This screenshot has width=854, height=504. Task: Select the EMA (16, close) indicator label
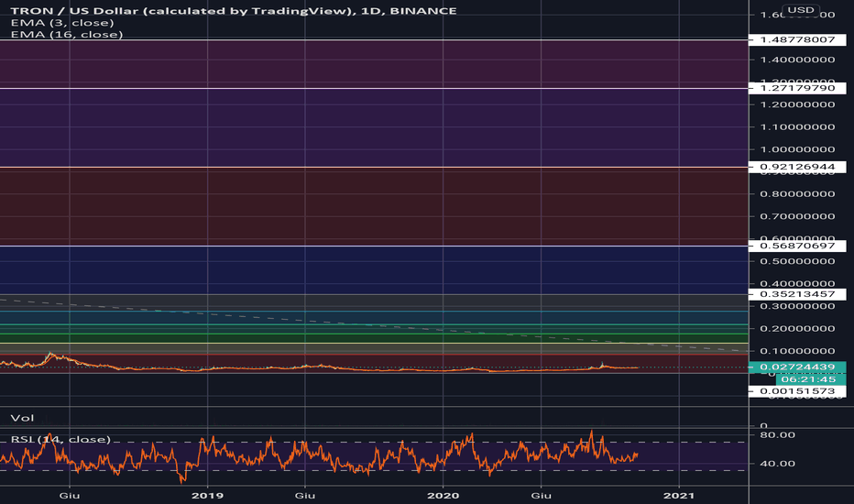(67, 34)
